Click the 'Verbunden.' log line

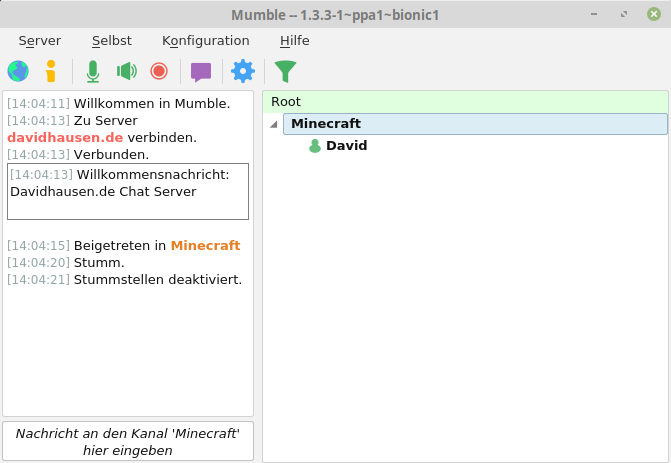click(111, 154)
